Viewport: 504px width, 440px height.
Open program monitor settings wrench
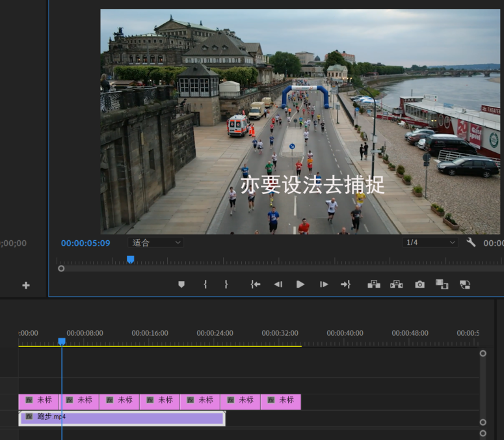(x=471, y=242)
